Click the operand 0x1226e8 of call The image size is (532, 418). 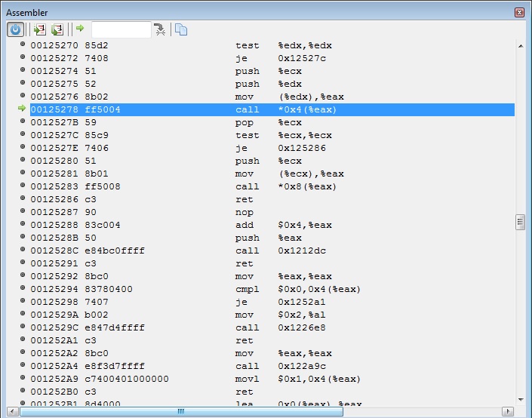[302, 327]
